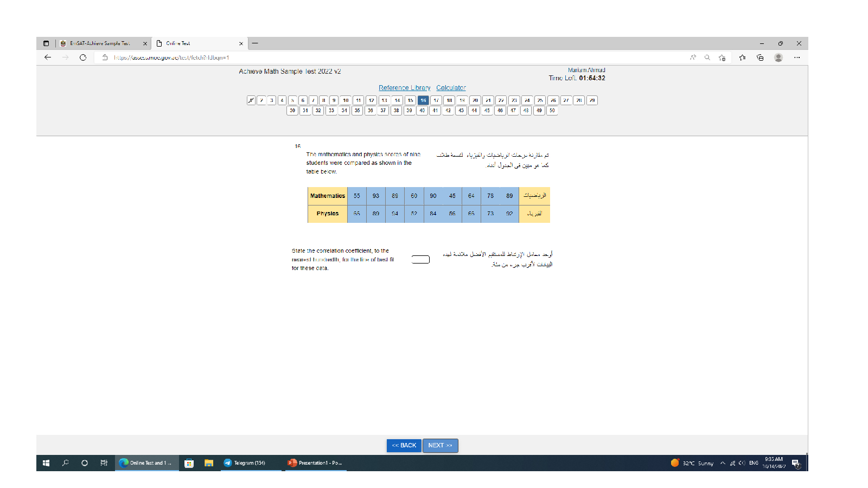Open the Favorites star list icon

tap(742, 57)
